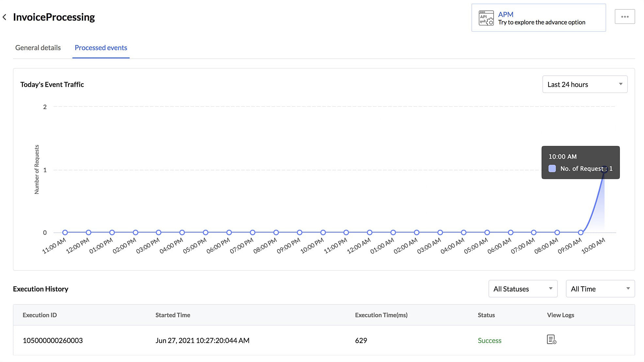Click the 10:00 AM data point
The height and width of the screenshot is (362, 644).
pos(604,169)
